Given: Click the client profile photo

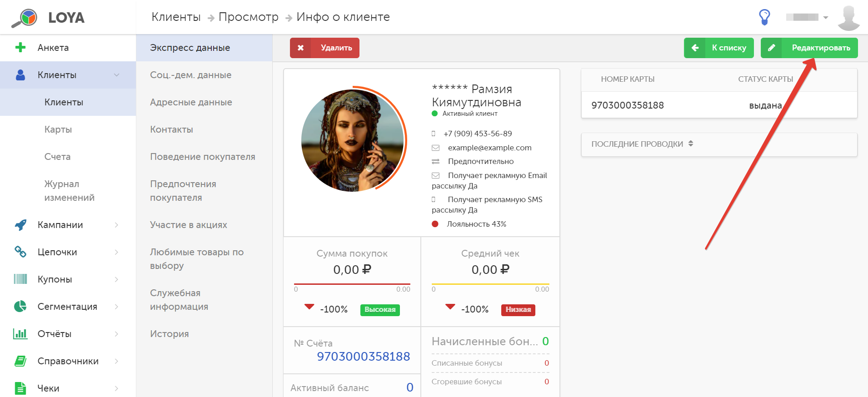Looking at the screenshot, I should point(353,140).
